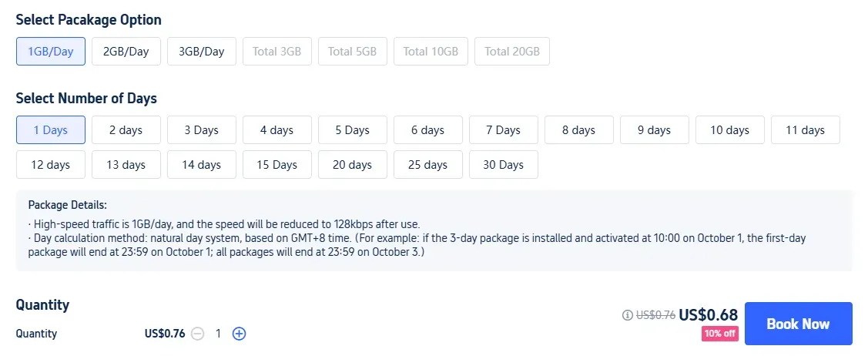
Task: Set duration to 7 Days
Action: [504, 130]
